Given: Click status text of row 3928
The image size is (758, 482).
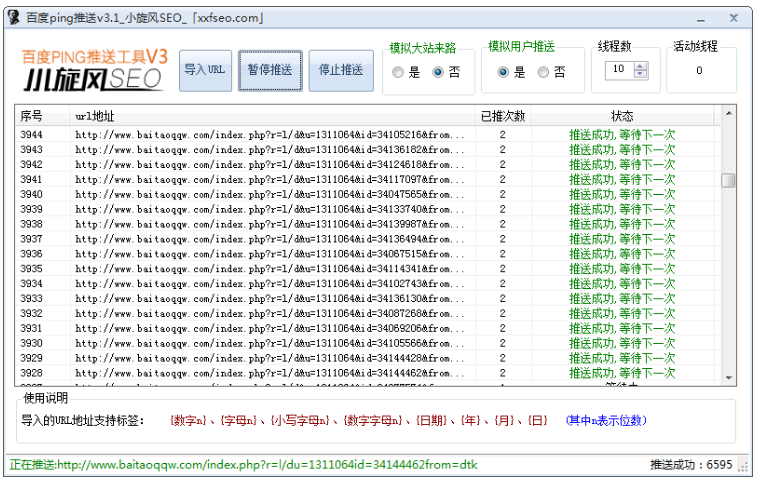Looking at the screenshot, I should pyautogui.click(x=622, y=374).
